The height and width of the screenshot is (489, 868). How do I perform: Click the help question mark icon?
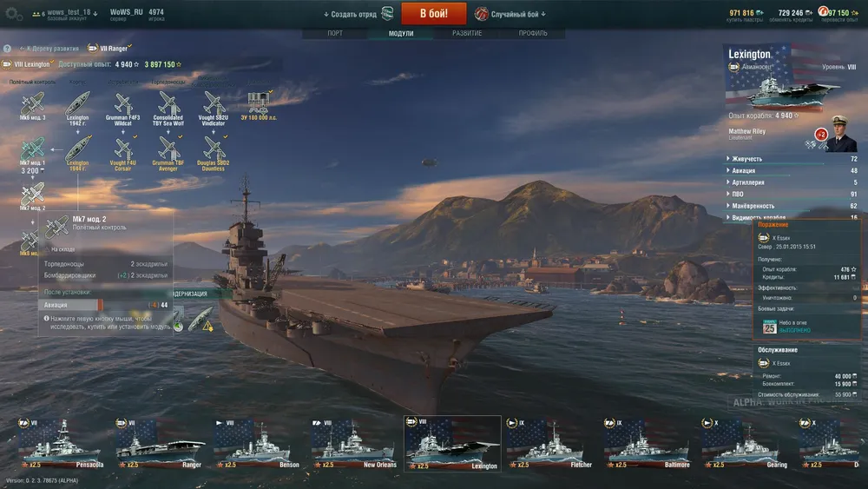[7, 49]
